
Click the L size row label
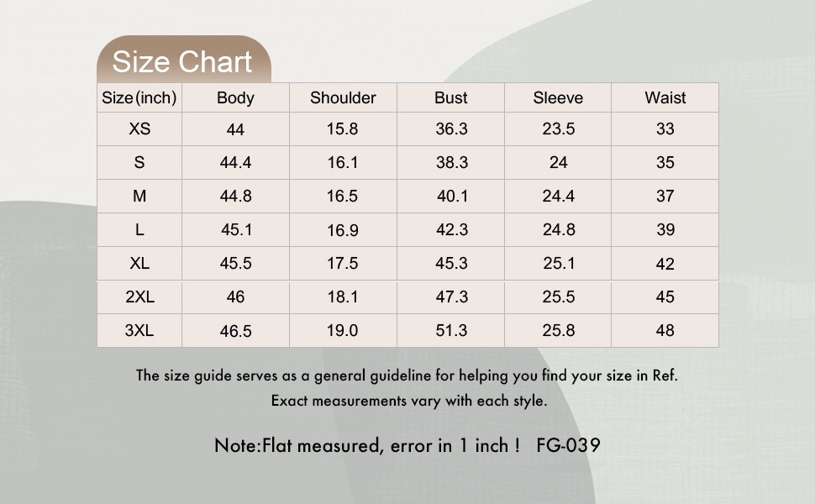point(139,230)
